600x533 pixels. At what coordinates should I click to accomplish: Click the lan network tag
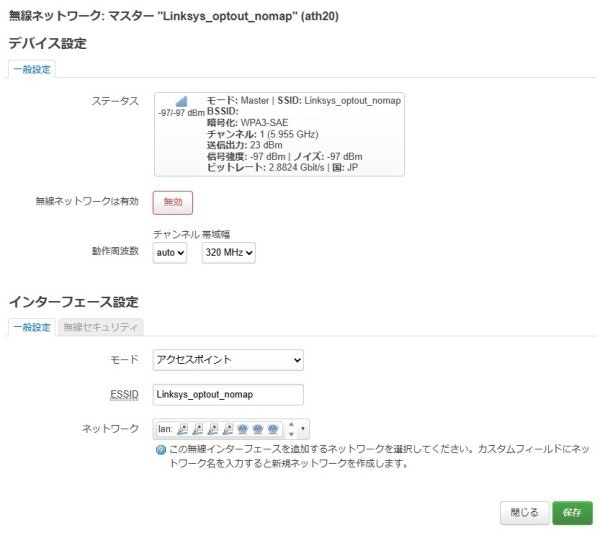[219, 429]
